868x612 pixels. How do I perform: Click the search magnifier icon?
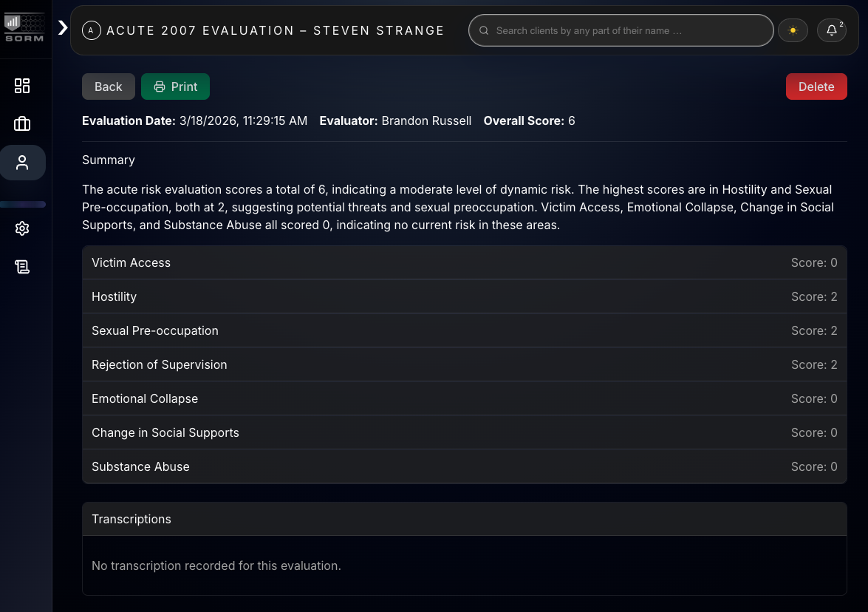(484, 30)
